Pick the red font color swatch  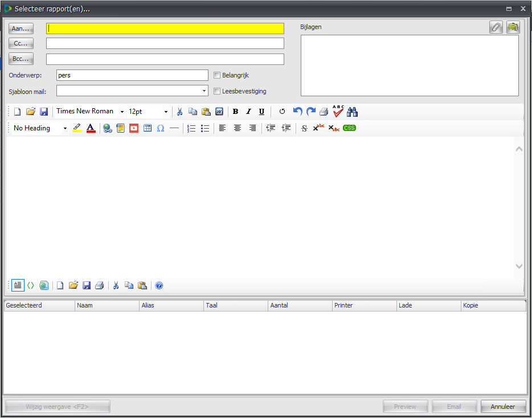click(x=91, y=128)
